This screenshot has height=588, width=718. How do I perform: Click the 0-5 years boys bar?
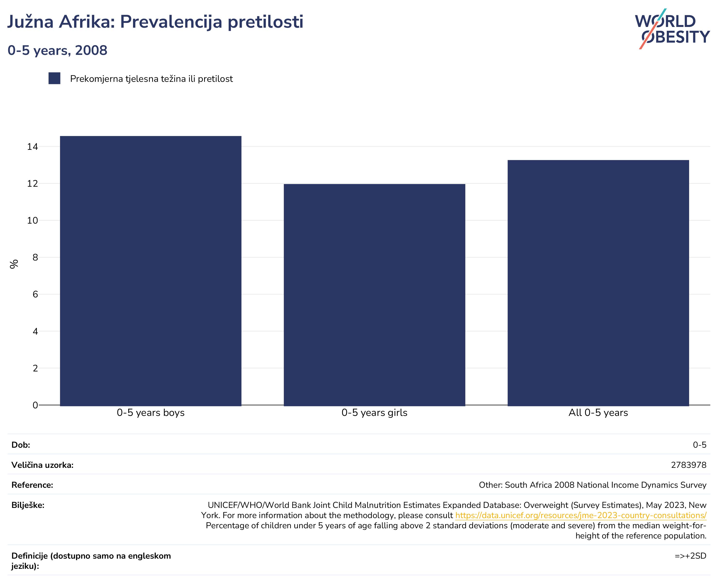151,271
